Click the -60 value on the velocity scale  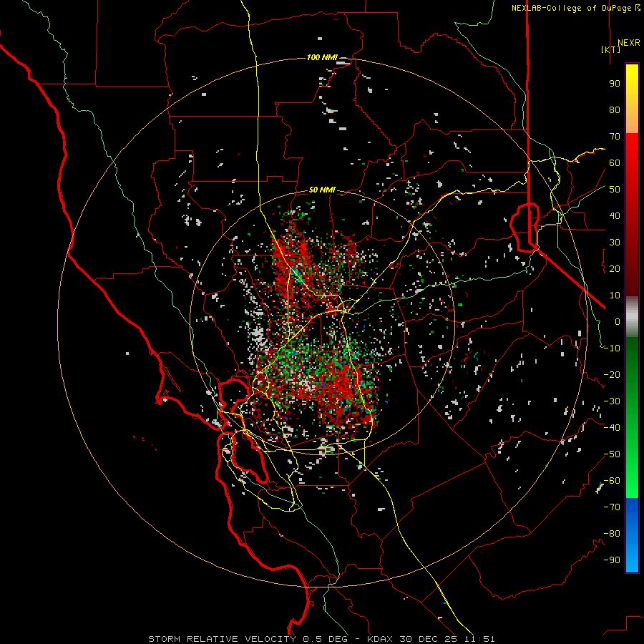coord(612,481)
